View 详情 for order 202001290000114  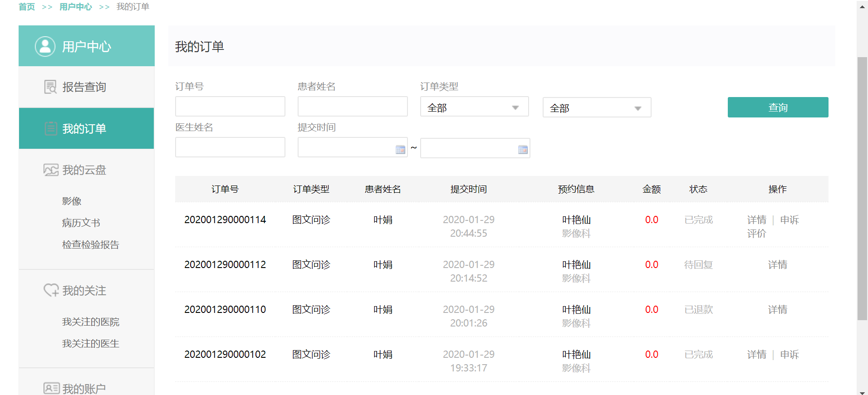click(x=757, y=219)
